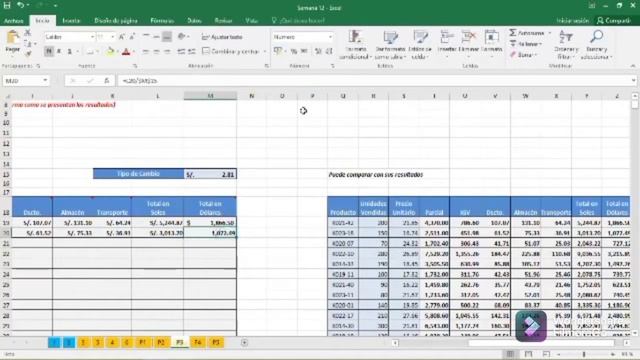This screenshot has width=640, height=360.
Task: Open Rellenar (fill) dropdown
Action: pos(526,44)
